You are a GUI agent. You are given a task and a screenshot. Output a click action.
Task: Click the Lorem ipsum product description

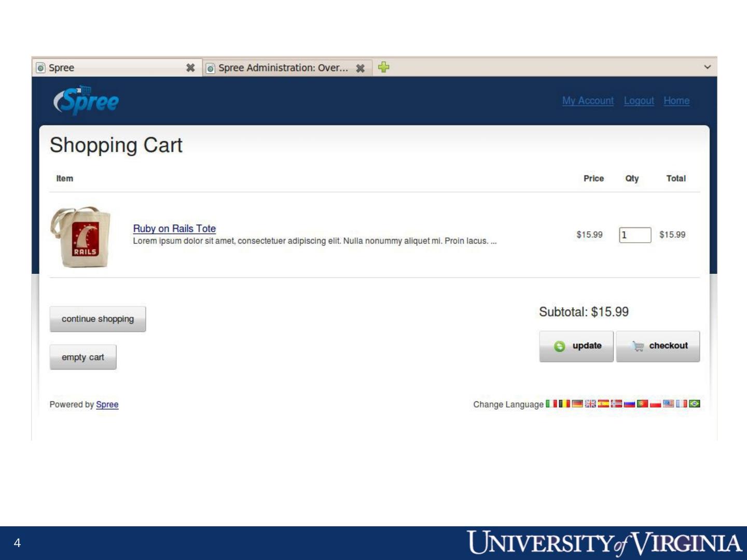(x=314, y=241)
